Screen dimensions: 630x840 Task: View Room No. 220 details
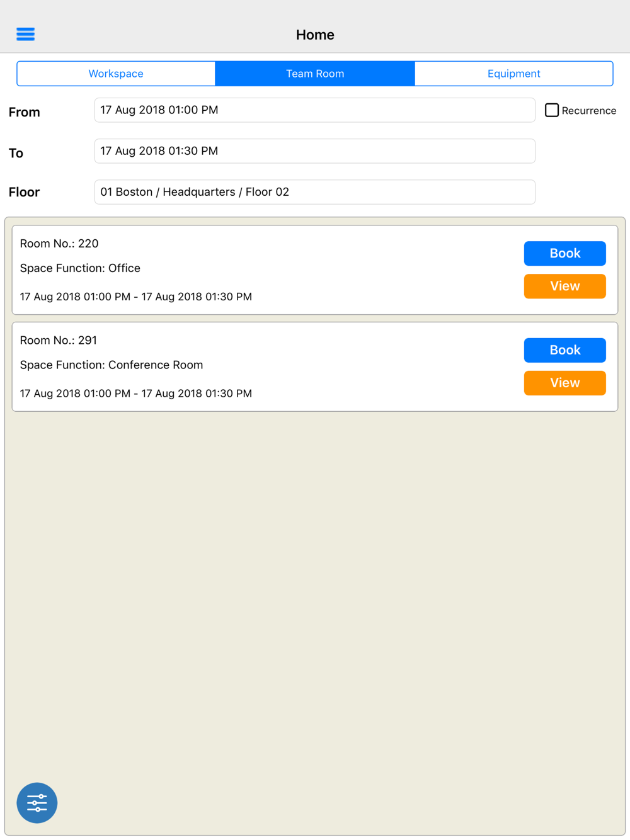point(565,286)
